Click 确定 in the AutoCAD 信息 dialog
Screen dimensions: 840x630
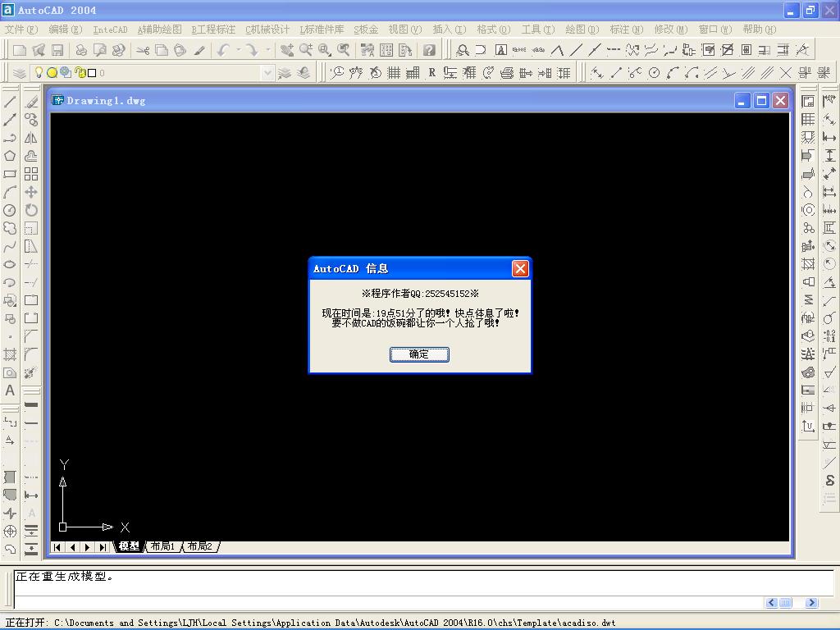[x=419, y=354]
